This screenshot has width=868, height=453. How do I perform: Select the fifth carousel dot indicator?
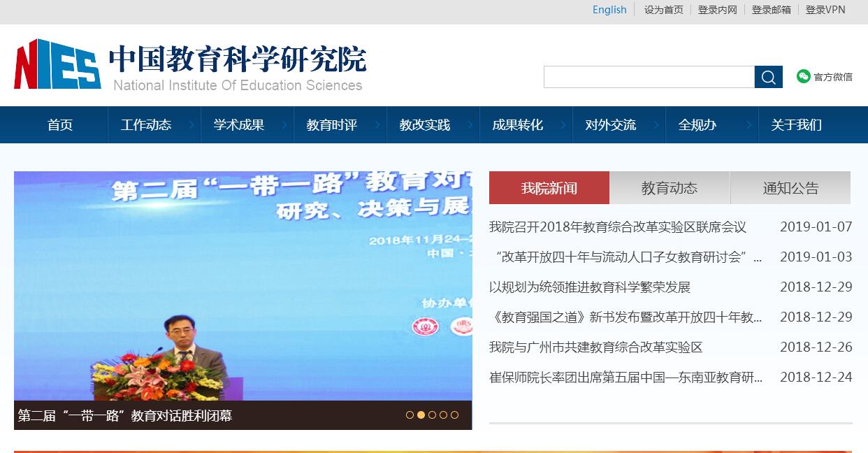point(454,415)
